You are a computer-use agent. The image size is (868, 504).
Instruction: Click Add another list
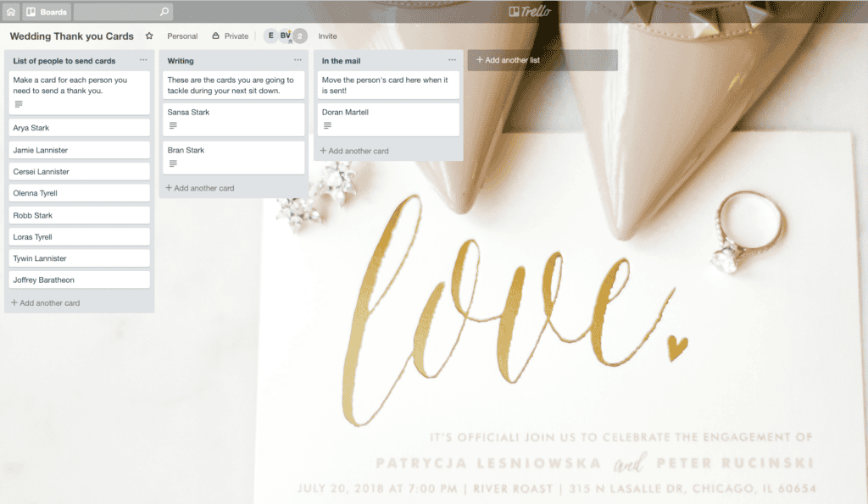pyautogui.click(x=542, y=60)
